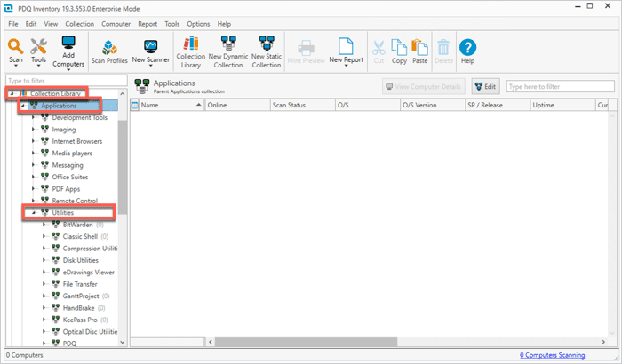This screenshot has height=364, width=622.
Task: Expand the Office Suites node
Action: click(34, 177)
